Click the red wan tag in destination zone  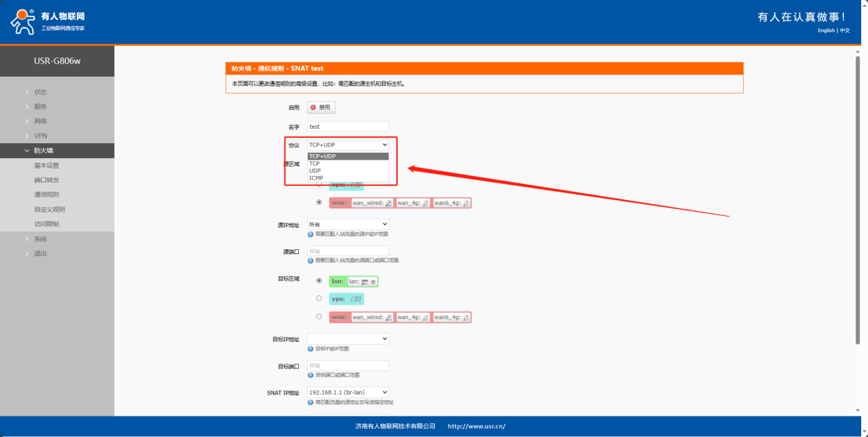click(400, 317)
